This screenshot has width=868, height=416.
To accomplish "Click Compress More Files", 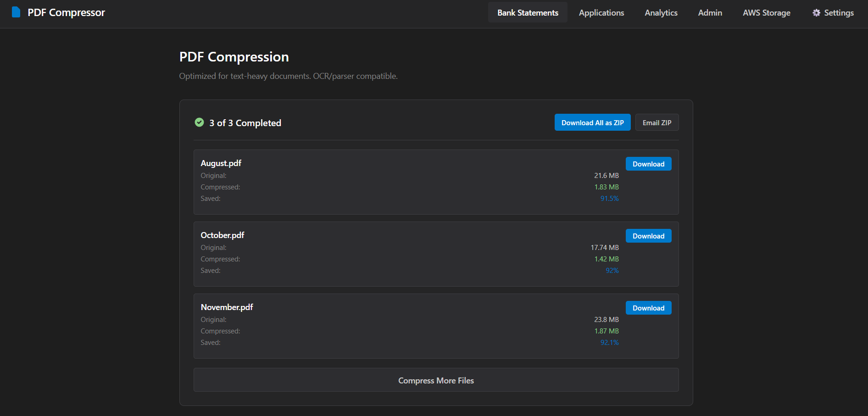I will 436,380.
